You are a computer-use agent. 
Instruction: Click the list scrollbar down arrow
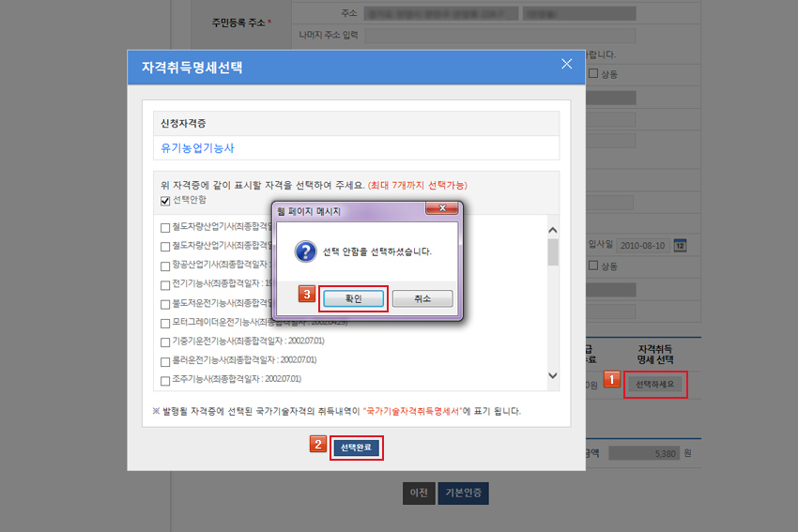[x=553, y=375]
